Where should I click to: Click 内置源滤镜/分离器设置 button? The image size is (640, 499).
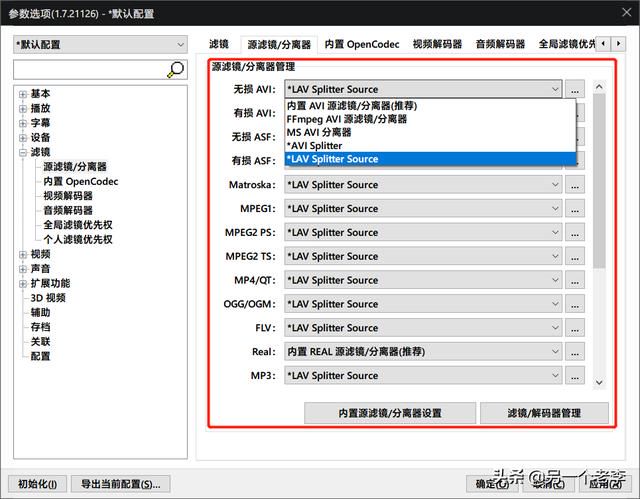(x=390, y=413)
